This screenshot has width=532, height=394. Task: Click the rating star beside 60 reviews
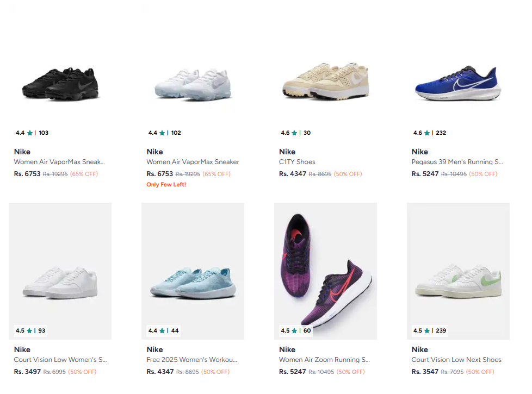[294, 331]
